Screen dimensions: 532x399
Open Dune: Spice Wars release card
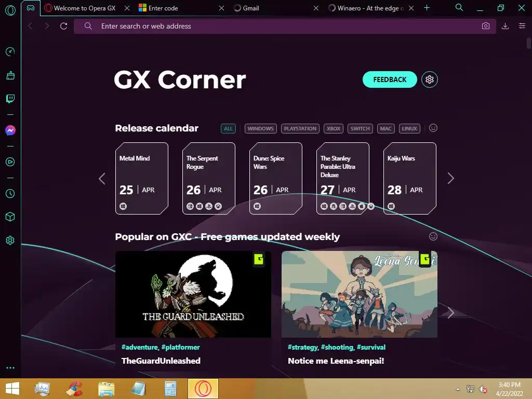276,179
